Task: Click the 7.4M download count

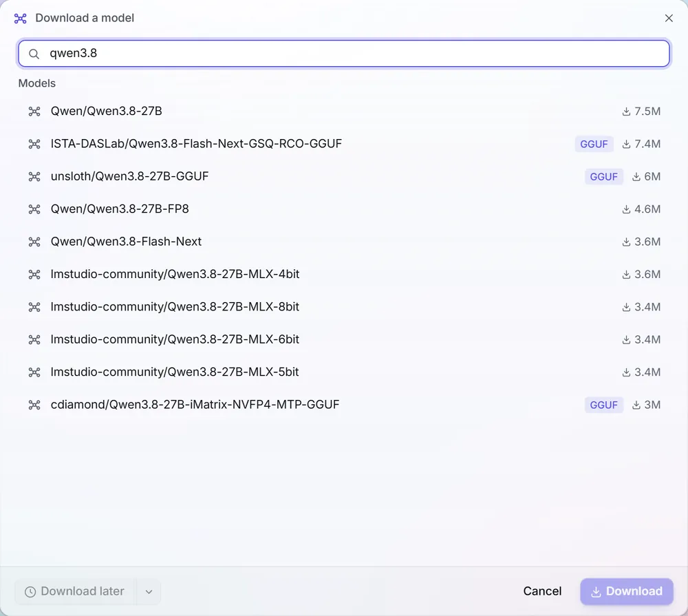Action: click(641, 144)
